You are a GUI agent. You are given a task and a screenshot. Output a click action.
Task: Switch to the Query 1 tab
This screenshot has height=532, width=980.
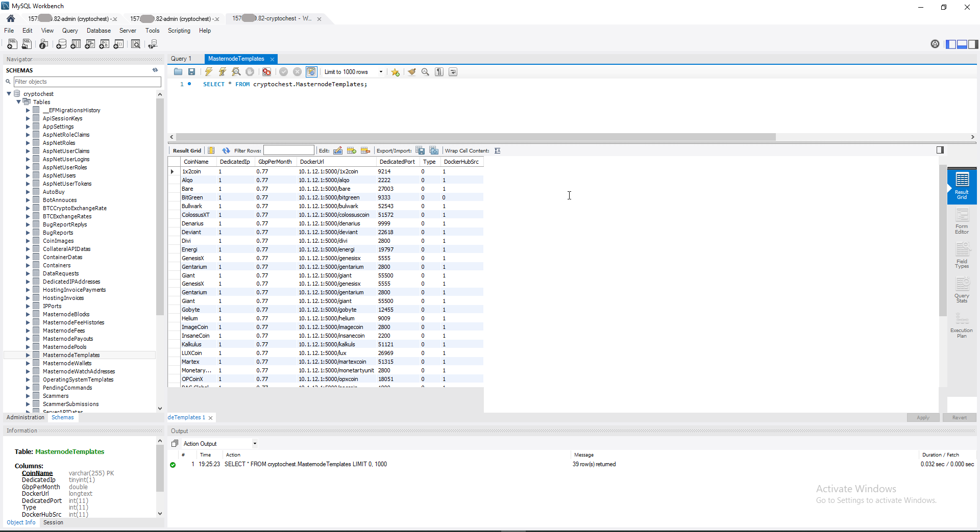click(181, 59)
